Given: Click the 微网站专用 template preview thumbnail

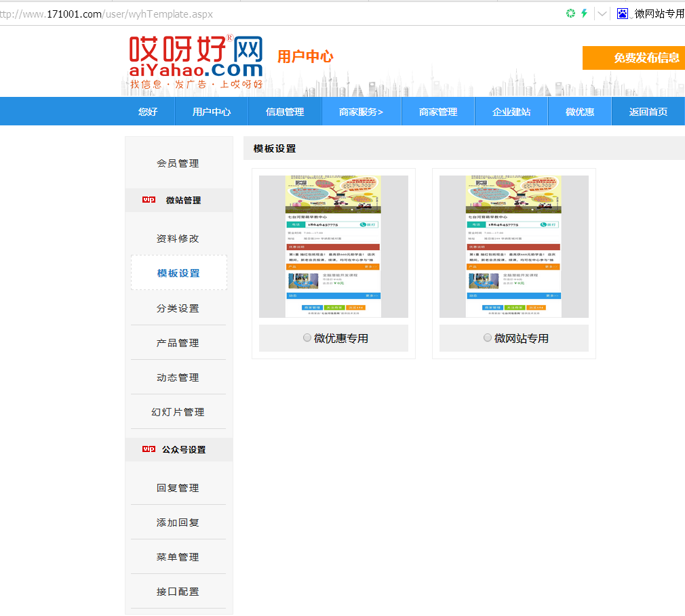Looking at the screenshot, I should click(513, 247).
